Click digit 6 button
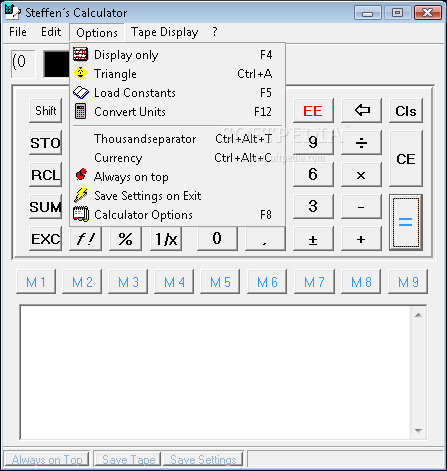 click(x=313, y=175)
